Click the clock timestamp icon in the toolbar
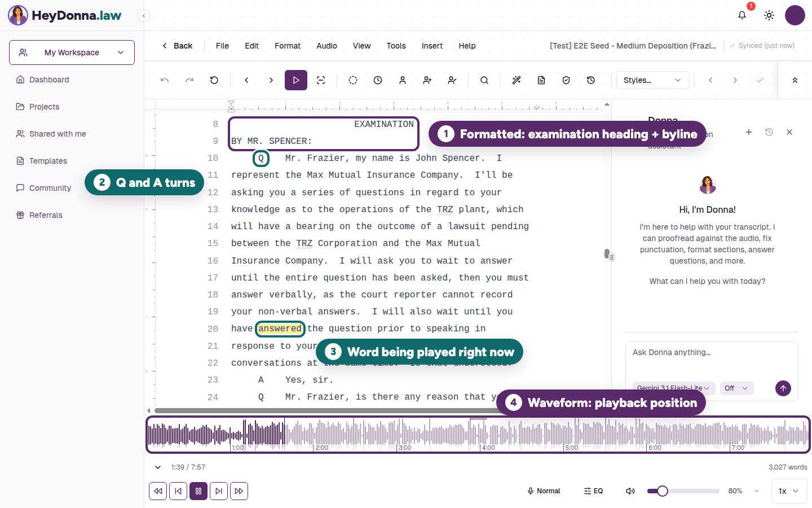812x508 pixels. 378,80
